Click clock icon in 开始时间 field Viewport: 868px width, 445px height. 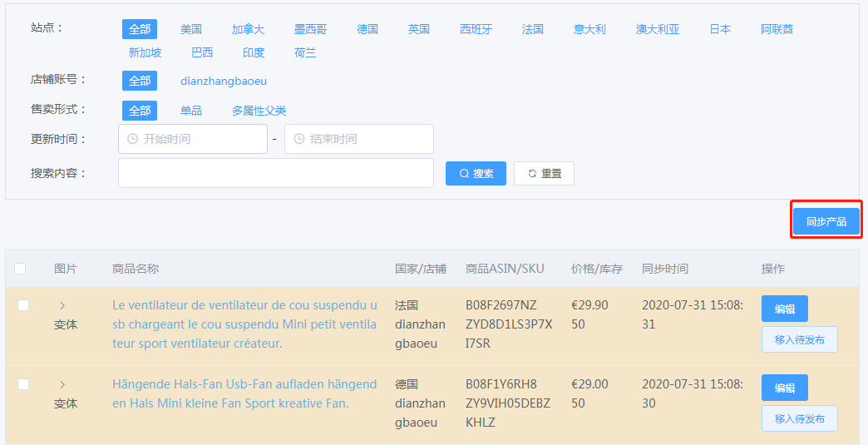[x=132, y=139]
